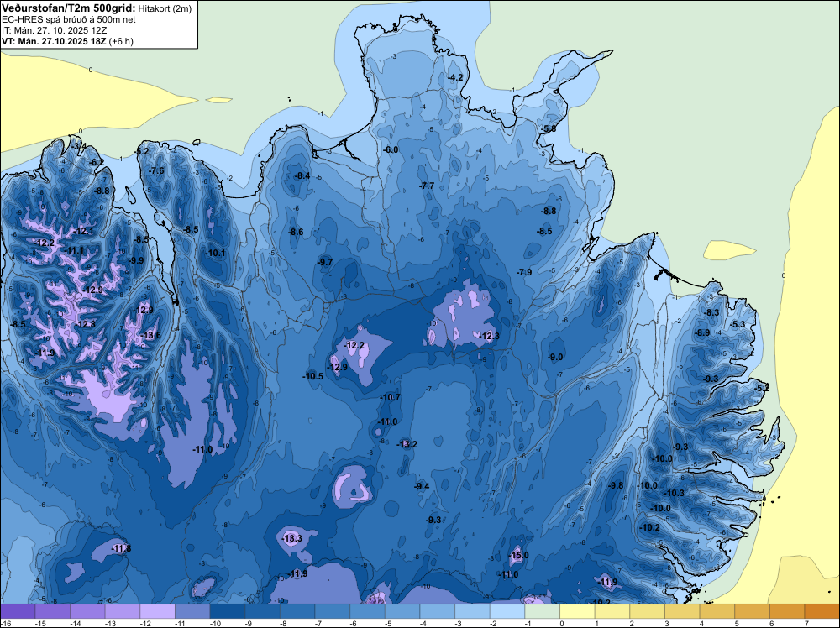This screenshot has height=628, width=840.
Task: Click the '-8.3' temperature value
Action: (x=712, y=312)
